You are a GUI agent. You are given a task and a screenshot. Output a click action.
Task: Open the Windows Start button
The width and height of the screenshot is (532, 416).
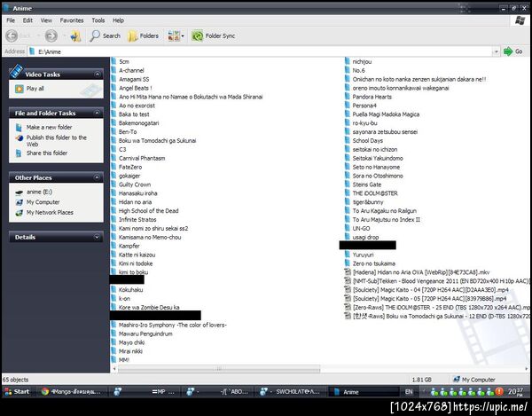pyautogui.click(x=16, y=391)
